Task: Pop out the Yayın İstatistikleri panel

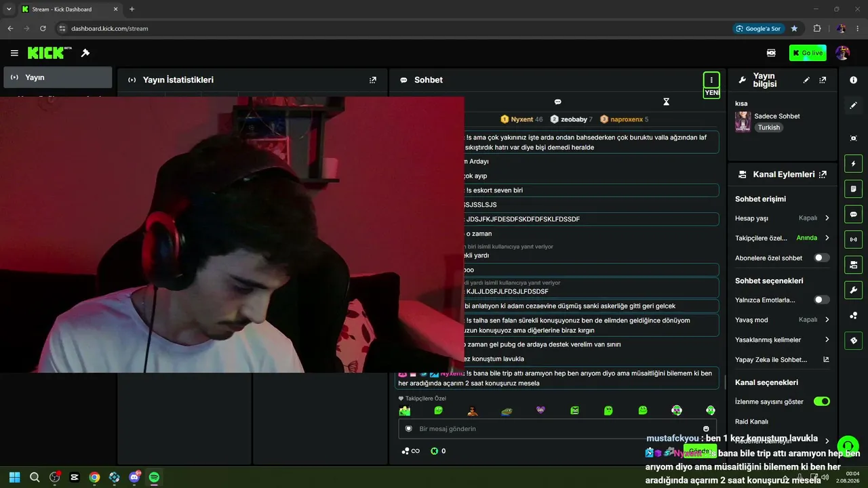Action: (372, 80)
